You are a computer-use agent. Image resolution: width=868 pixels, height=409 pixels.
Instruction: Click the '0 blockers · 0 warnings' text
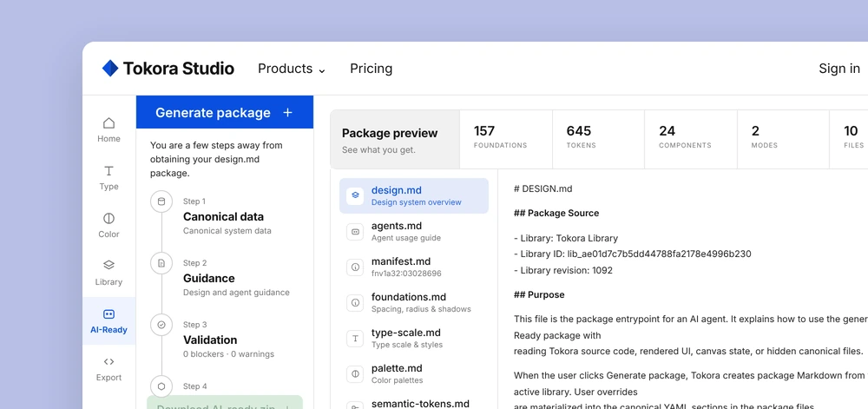coord(228,354)
